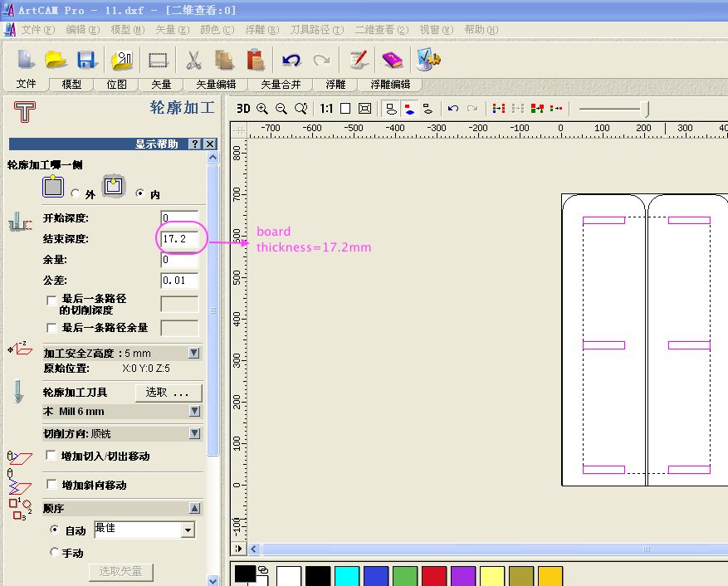Click panel scrollbar down arrow
The height and width of the screenshot is (586, 728).
pos(213,580)
